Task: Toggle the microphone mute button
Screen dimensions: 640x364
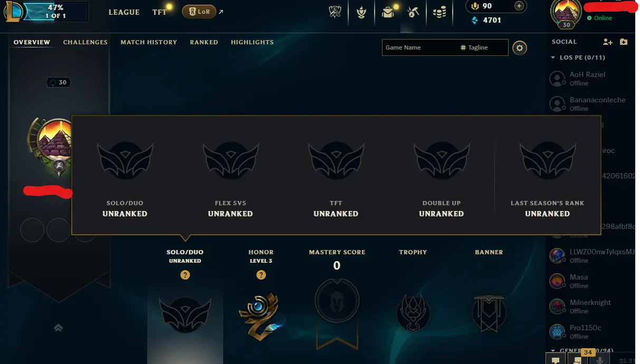Action: coord(599,360)
